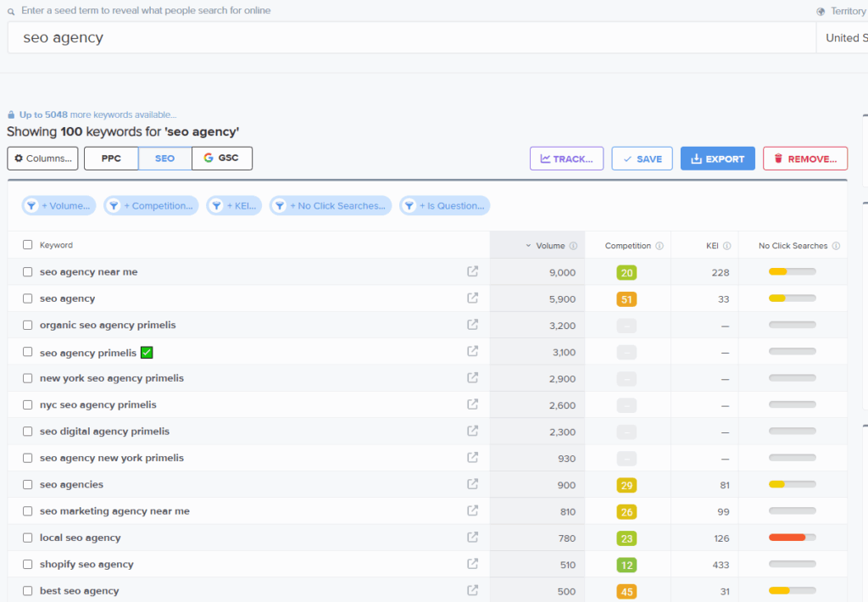Switch to the PPC tab

click(111, 159)
